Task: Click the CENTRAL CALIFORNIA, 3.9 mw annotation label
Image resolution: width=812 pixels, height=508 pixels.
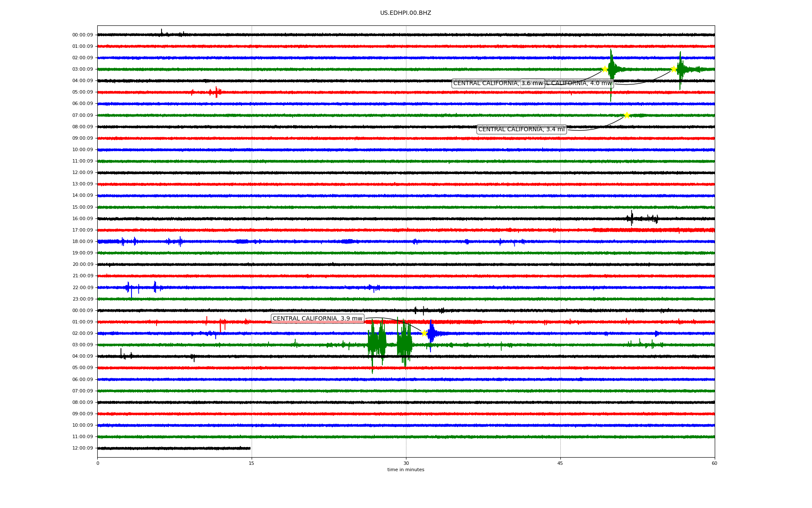Action: pos(317,319)
